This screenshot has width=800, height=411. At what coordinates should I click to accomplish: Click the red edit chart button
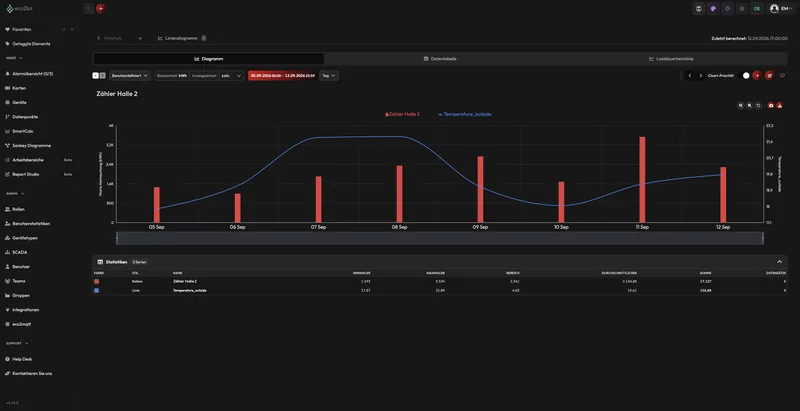click(769, 75)
